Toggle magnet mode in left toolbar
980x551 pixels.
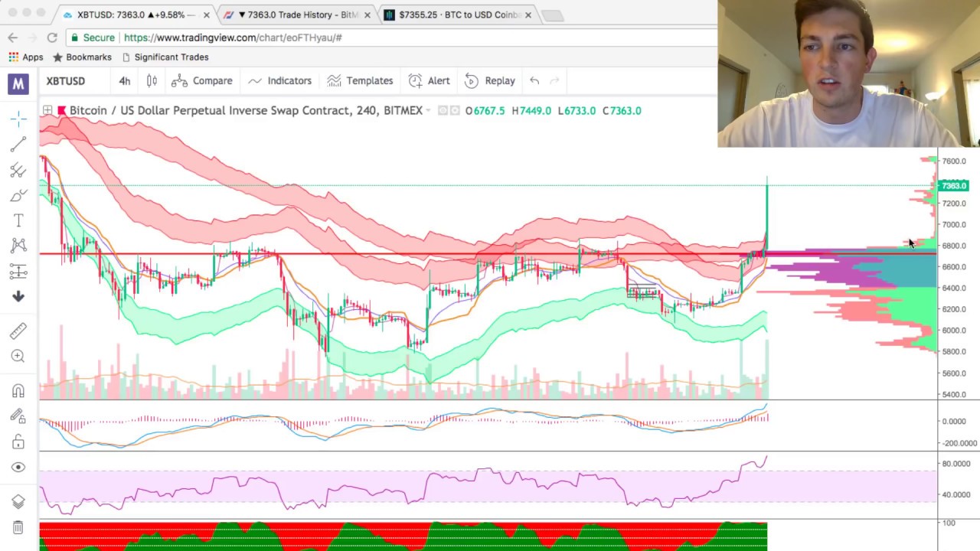click(x=18, y=391)
